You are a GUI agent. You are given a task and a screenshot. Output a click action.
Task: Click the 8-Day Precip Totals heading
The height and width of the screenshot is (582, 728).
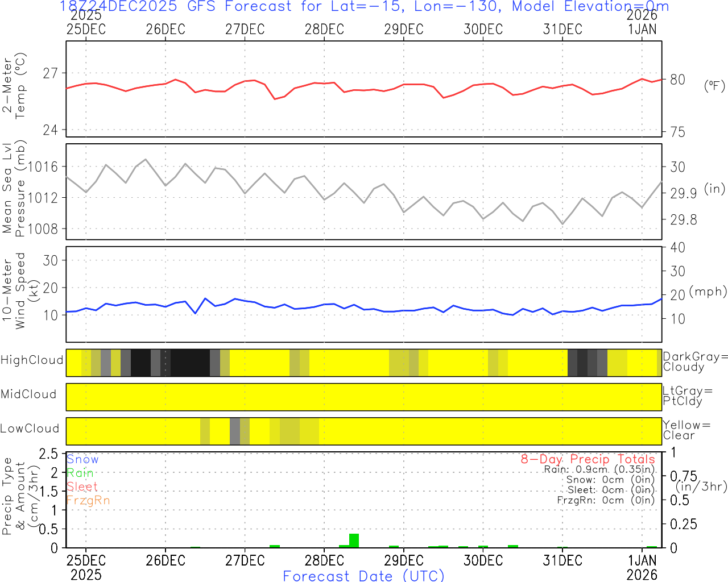pos(588,459)
